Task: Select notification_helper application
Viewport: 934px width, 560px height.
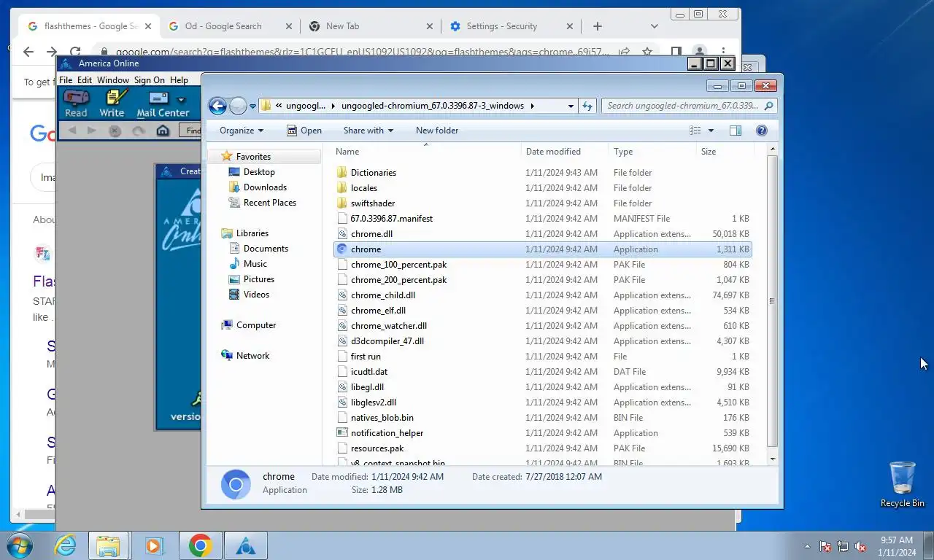Action: [x=542, y=433]
